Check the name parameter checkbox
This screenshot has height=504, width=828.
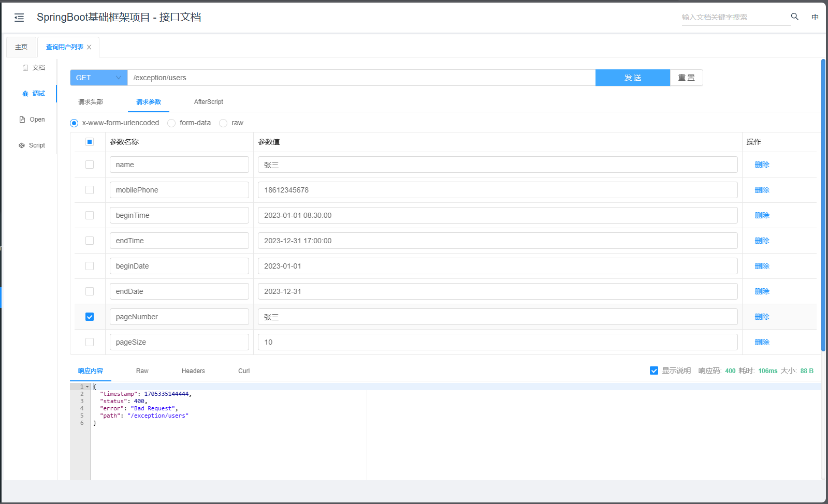pyautogui.click(x=90, y=165)
